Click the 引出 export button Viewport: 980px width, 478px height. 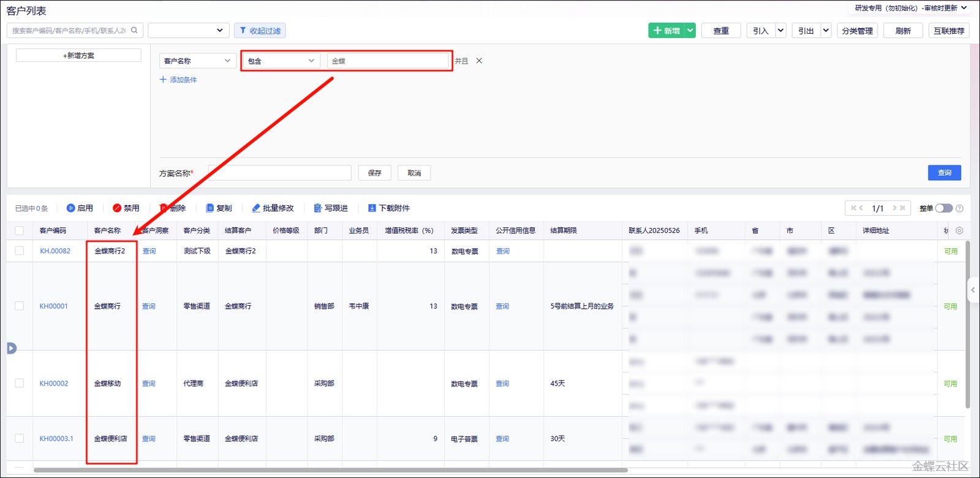[806, 31]
